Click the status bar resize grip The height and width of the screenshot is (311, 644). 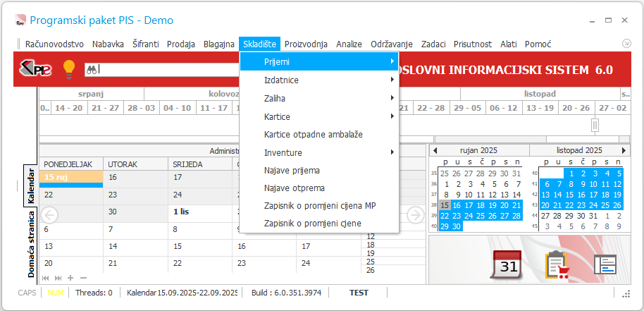tap(626, 293)
